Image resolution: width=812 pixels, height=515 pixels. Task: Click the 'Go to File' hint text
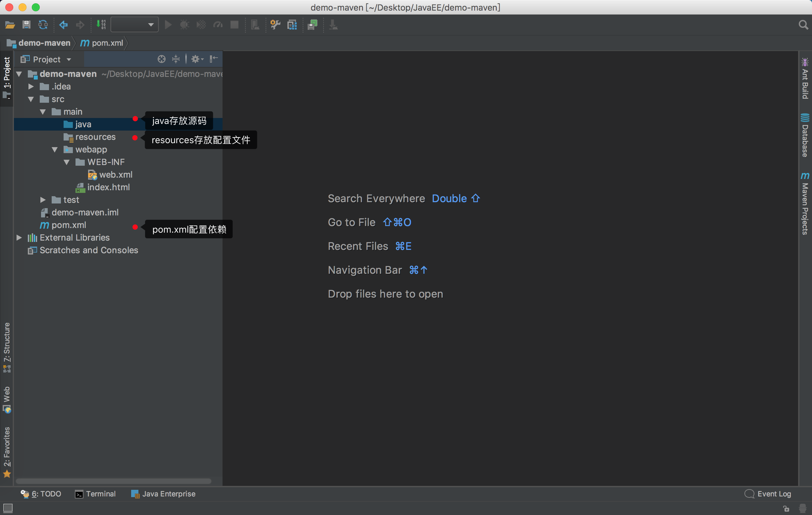(351, 222)
